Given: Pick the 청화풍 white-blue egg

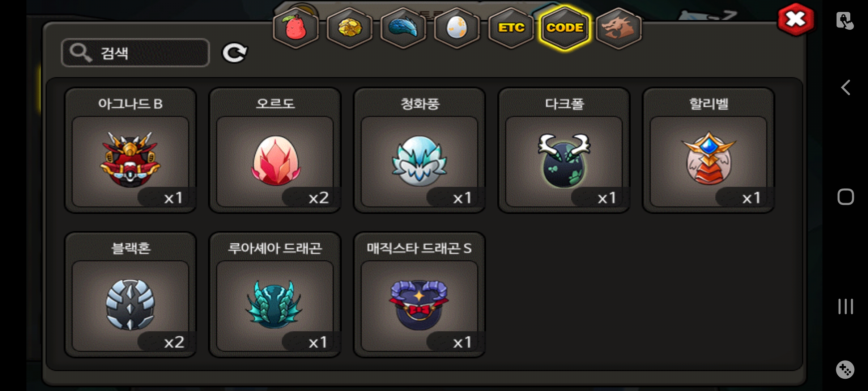Looking at the screenshot, I should [420, 150].
